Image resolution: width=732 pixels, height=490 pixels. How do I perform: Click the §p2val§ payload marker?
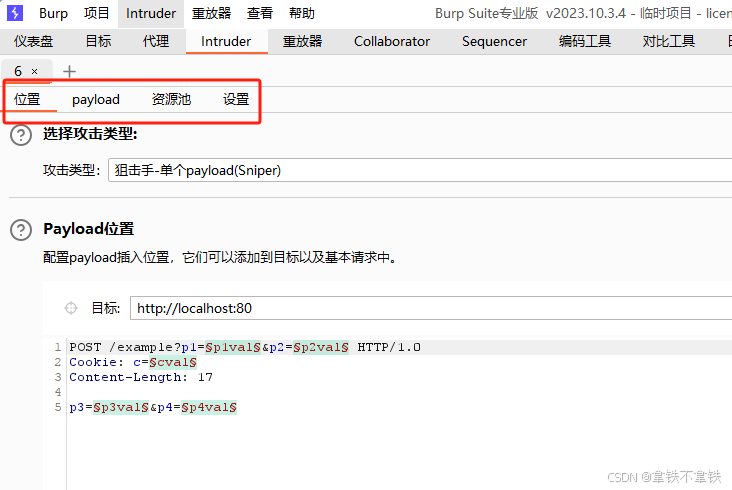point(321,347)
